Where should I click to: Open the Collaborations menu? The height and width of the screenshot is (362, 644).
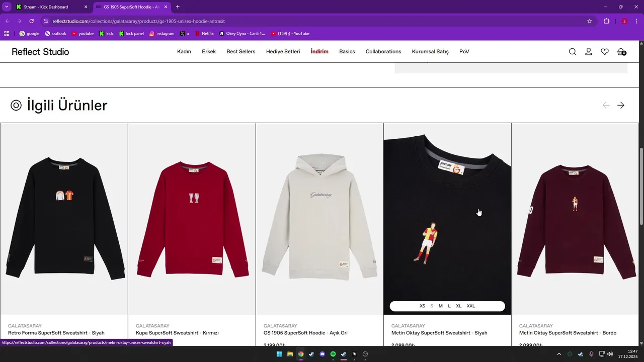tap(383, 52)
